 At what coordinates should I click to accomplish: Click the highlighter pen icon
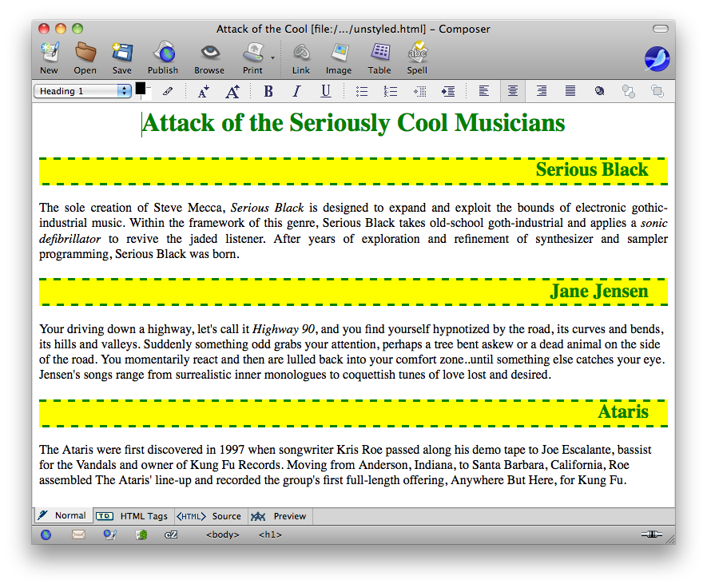click(168, 92)
